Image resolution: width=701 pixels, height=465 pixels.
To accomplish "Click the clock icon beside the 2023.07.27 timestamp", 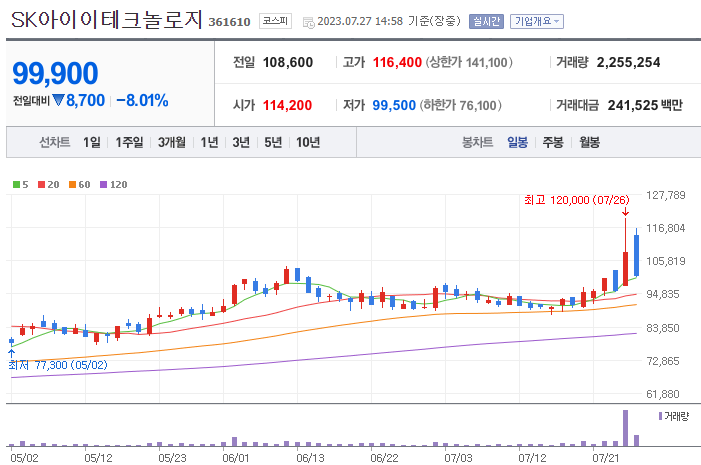I will tap(308, 22).
